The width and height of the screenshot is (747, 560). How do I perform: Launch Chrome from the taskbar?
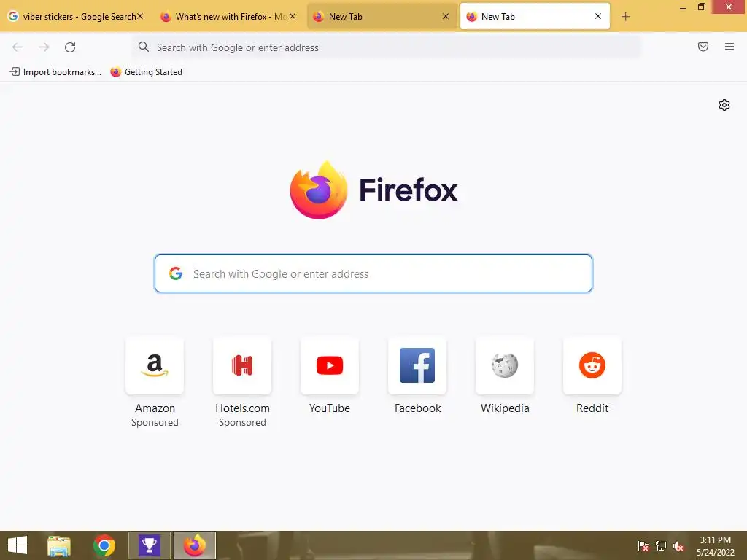click(104, 545)
